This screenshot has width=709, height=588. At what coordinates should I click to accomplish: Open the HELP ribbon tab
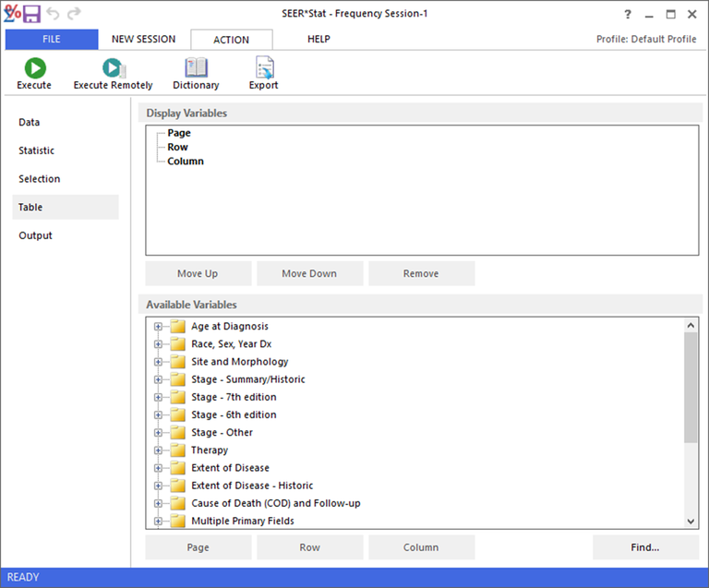(x=318, y=40)
